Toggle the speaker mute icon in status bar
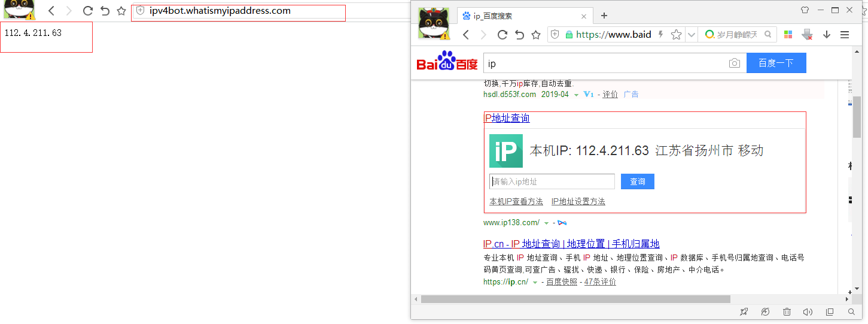 pos(808,312)
